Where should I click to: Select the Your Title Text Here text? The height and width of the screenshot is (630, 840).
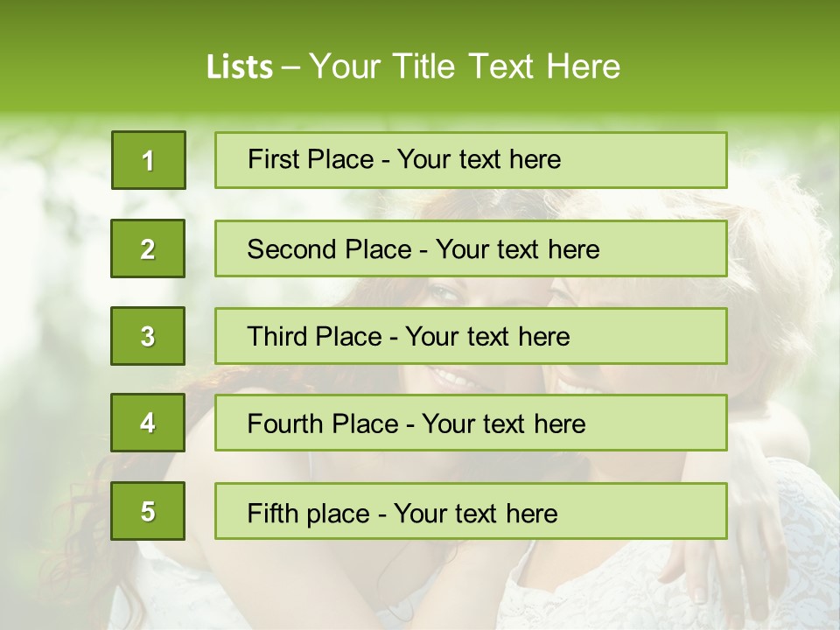465,66
